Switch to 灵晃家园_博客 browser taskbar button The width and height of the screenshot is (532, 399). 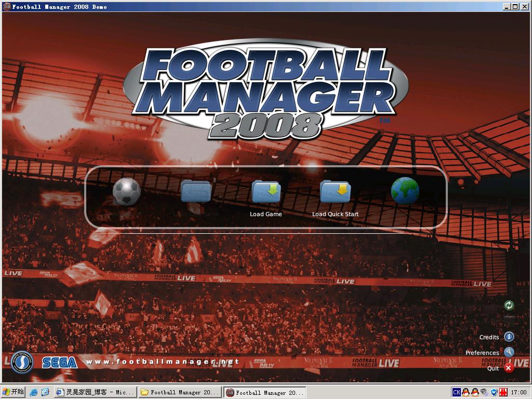coord(96,392)
